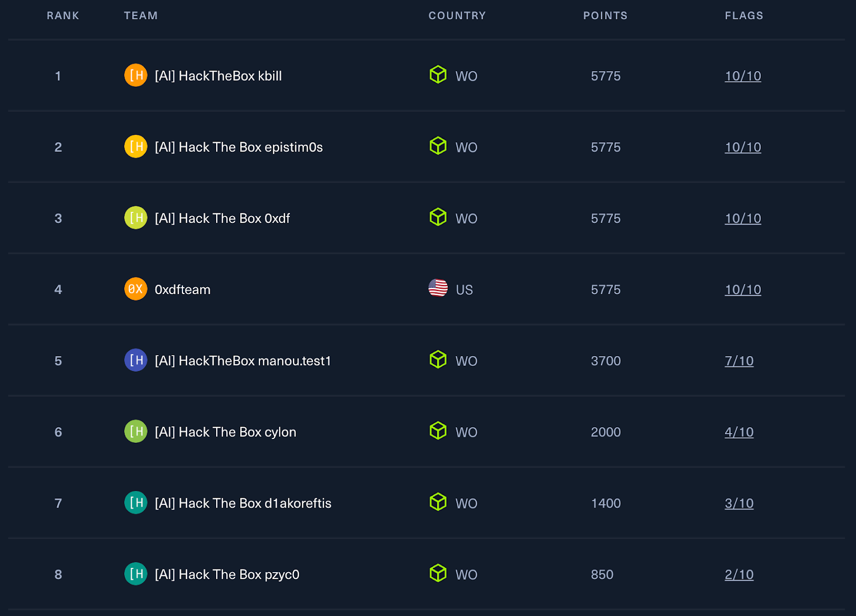The image size is (856, 616).
Task: Click the POINTS column header
Action: [x=605, y=16]
